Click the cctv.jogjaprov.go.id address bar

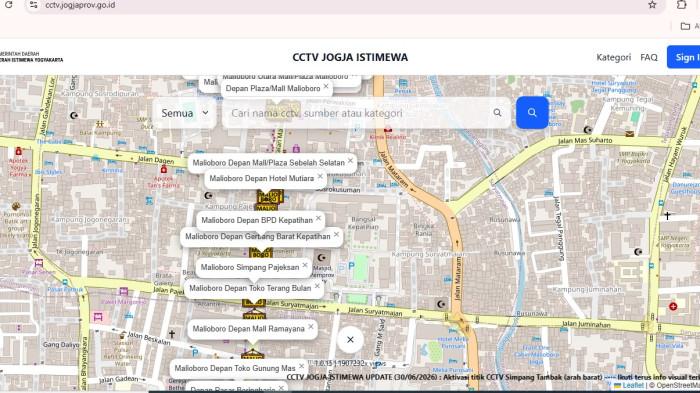(80, 5)
